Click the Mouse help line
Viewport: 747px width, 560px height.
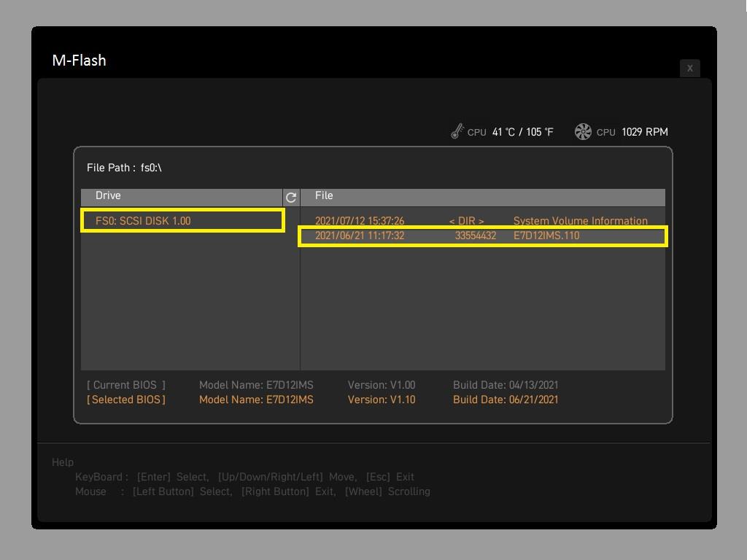click(252, 492)
